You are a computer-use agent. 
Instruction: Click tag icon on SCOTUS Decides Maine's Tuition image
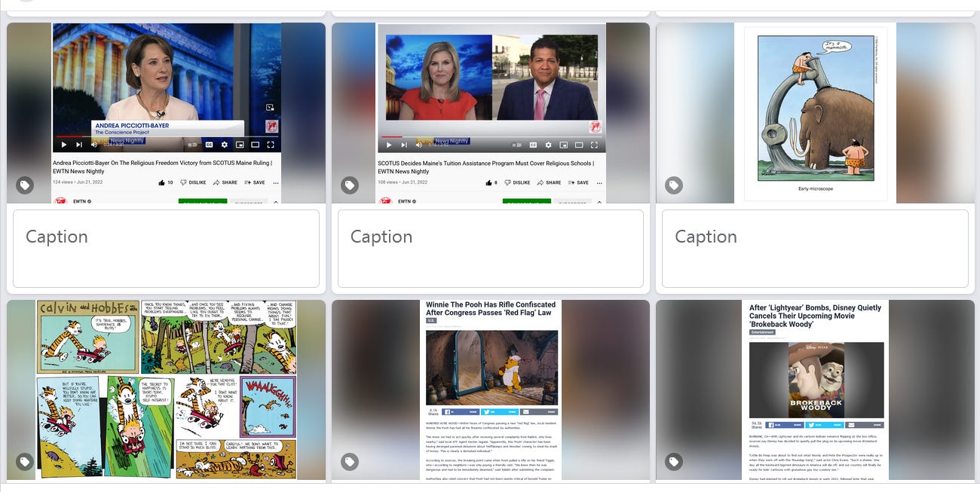tap(350, 185)
